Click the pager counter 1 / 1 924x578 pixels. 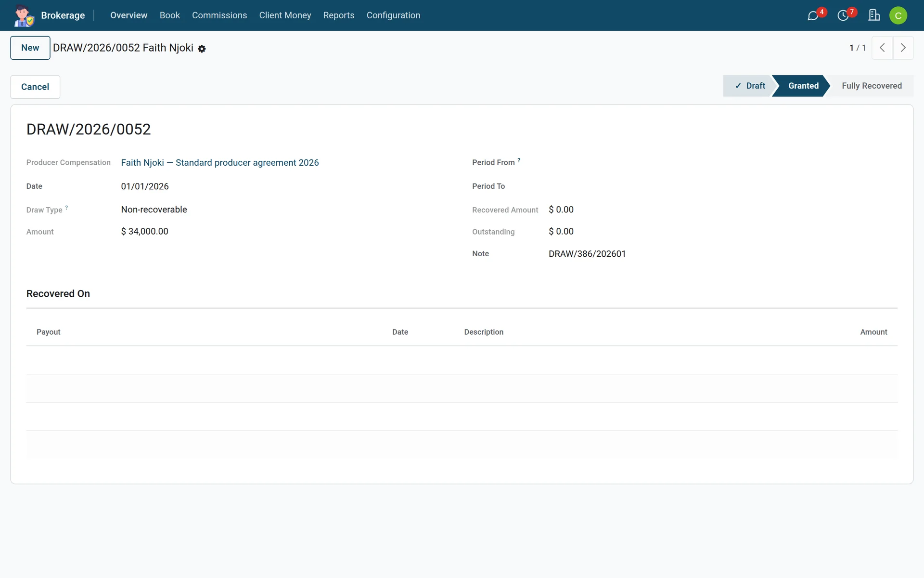coord(858,48)
